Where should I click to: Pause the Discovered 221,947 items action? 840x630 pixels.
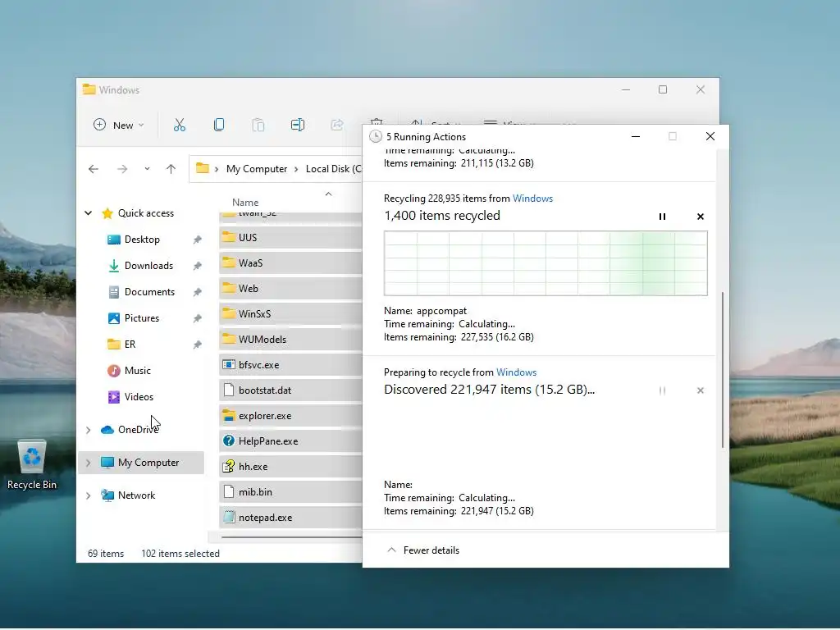point(662,390)
